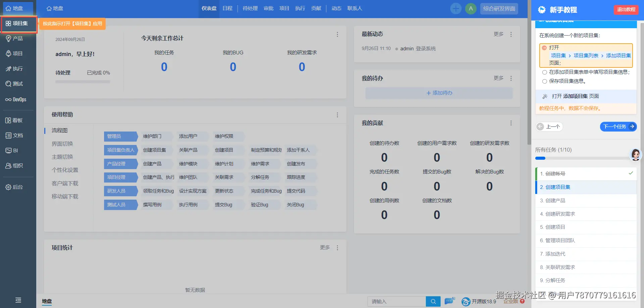Open the 项目集 app in sidebar
This screenshot has height=308, width=644.
[19, 24]
